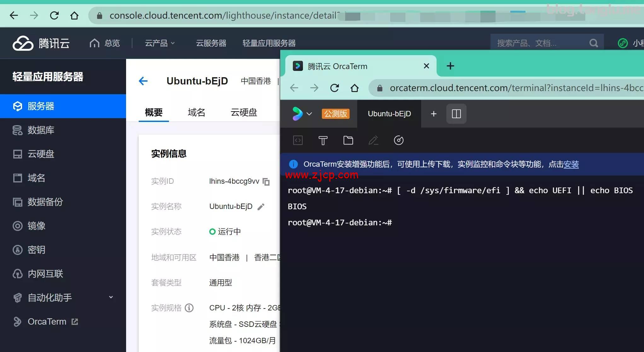
Task: Open the 轻量应用服务器 menu item
Action: pyautogui.click(x=269, y=43)
